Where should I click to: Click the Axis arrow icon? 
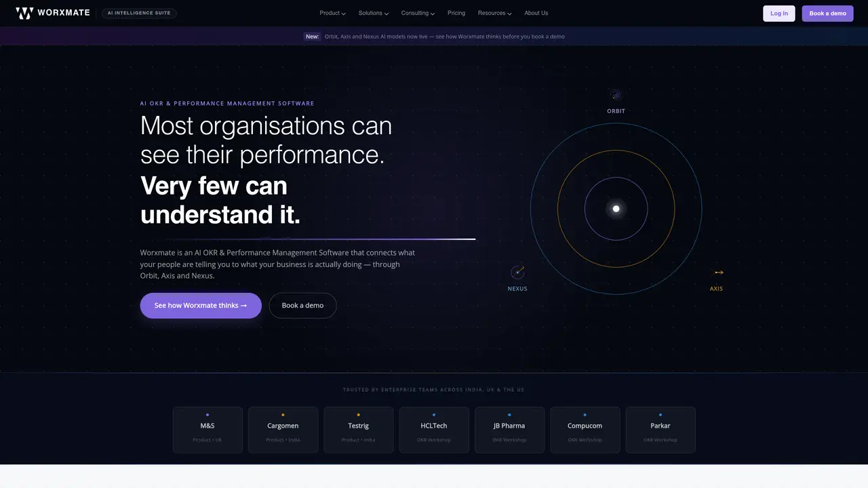(x=719, y=272)
